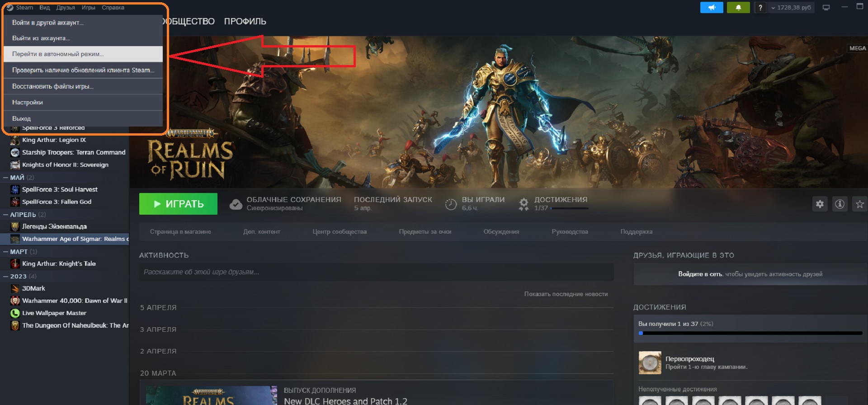Image resolution: width=868 pixels, height=405 pixels.
Task: Open the Вид menu
Action: click(x=45, y=8)
